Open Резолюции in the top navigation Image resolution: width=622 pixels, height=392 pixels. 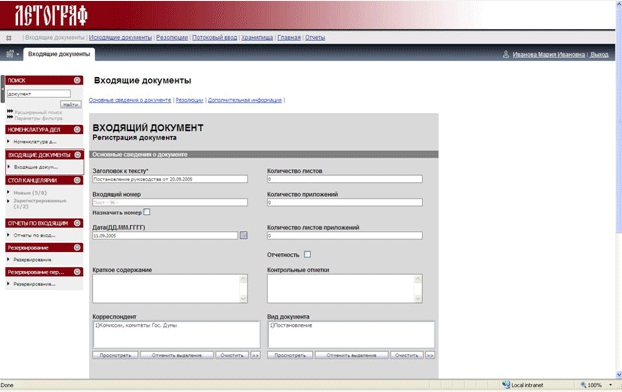tap(172, 38)
